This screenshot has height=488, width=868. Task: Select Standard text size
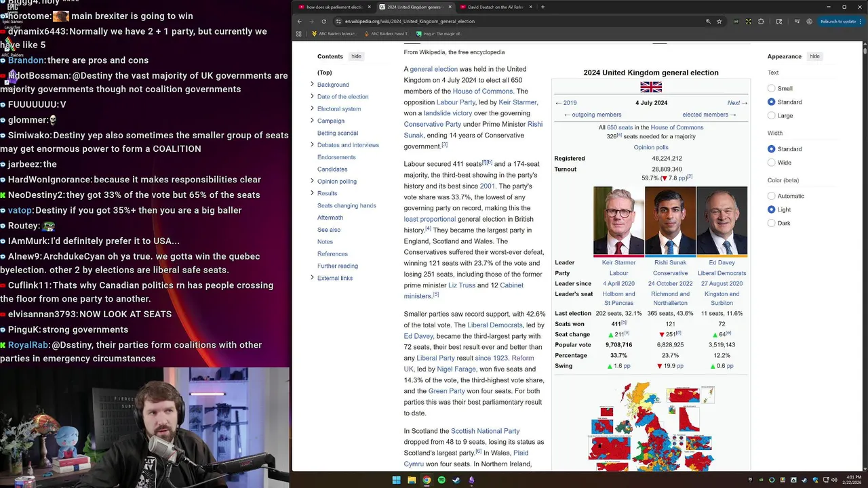pos(771,102)
